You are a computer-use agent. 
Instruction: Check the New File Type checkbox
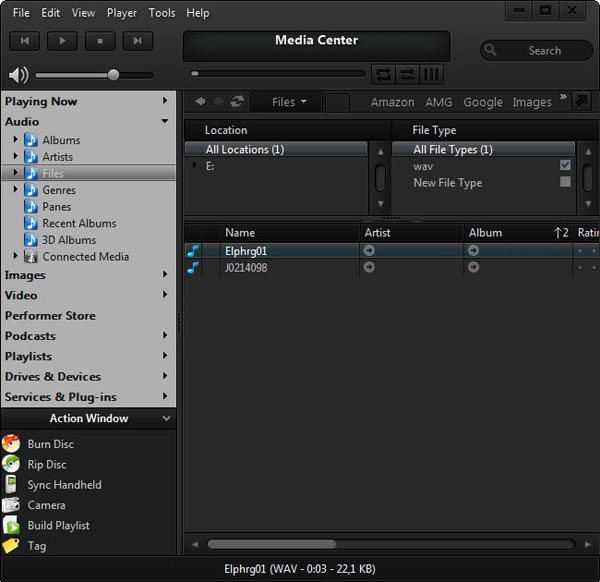[565, 182]
